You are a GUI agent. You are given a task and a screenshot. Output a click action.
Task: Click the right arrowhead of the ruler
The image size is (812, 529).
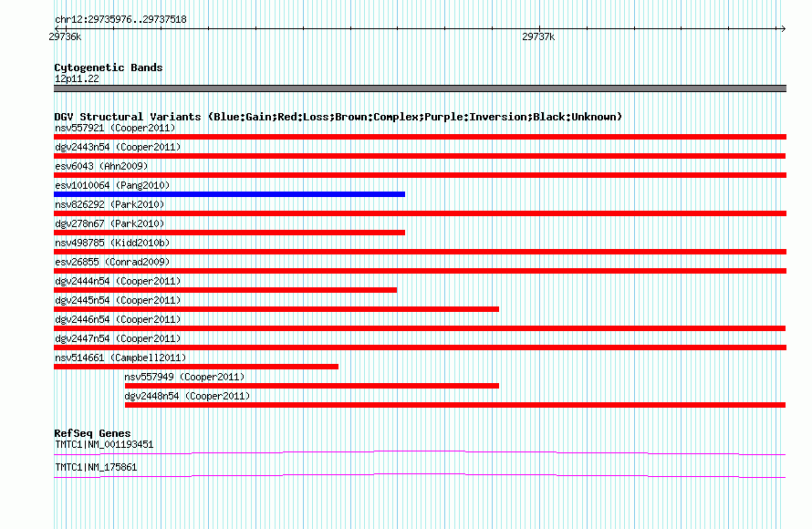784,28
